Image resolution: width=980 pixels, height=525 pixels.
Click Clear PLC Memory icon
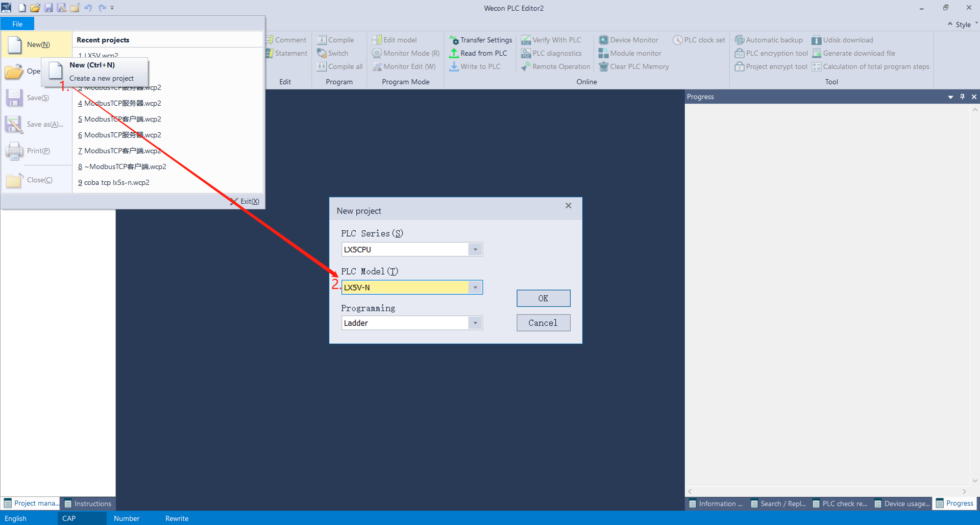pyautogui.click(x=603, y=66)
